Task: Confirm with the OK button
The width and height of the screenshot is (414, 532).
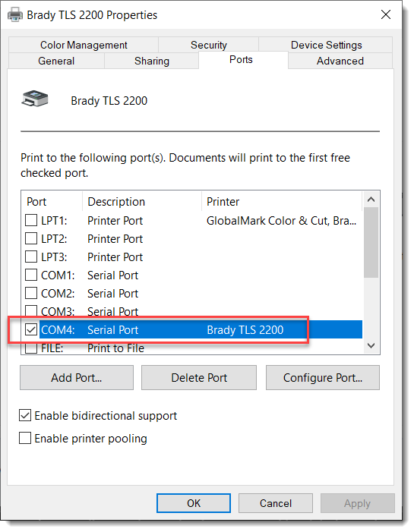Action: click(x=194, y=503)
